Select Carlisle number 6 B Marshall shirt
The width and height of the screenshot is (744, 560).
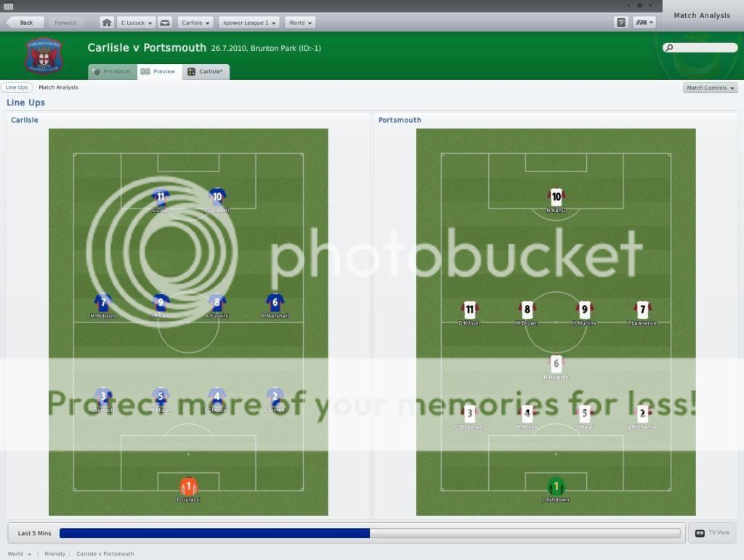(x=275, y=302)
